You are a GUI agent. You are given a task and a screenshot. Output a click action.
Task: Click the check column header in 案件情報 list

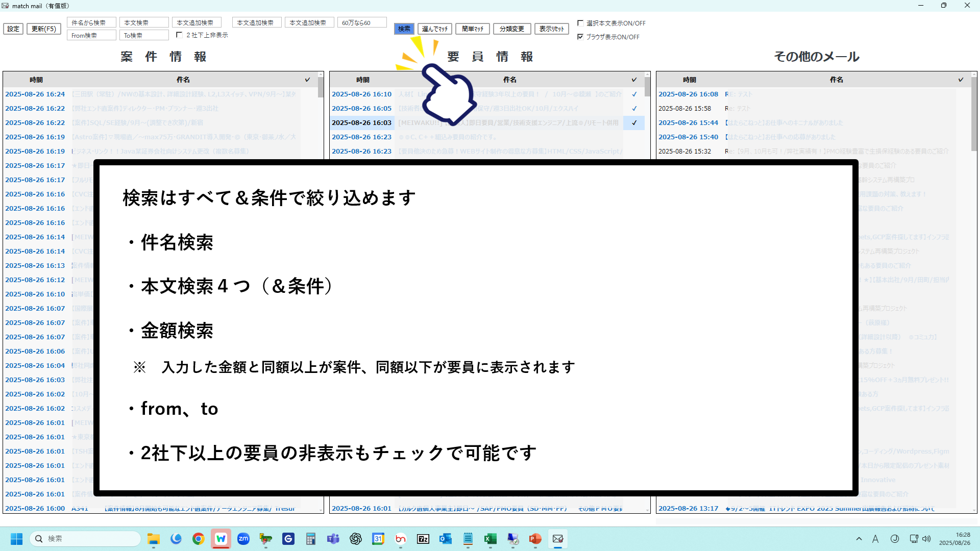pos(307,80)
